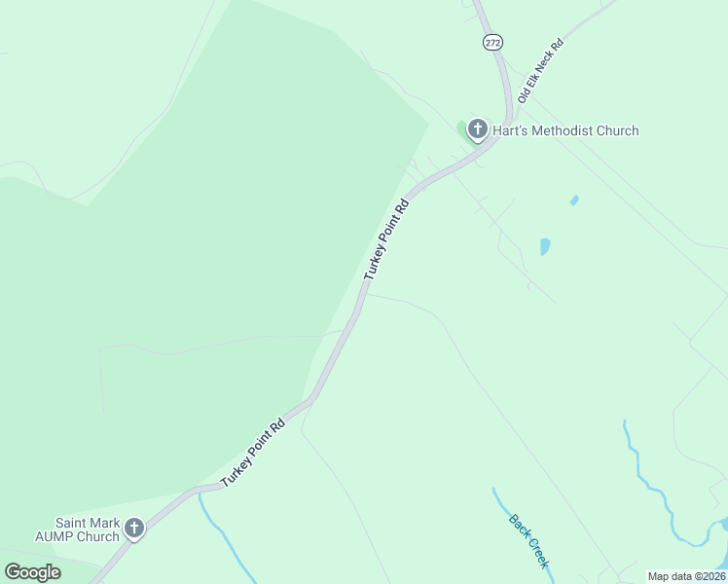The height and width of the screenshot is (584, 728).
Task: Click the upper Turkey Point Rd label
Action: (x=386, y=239)
